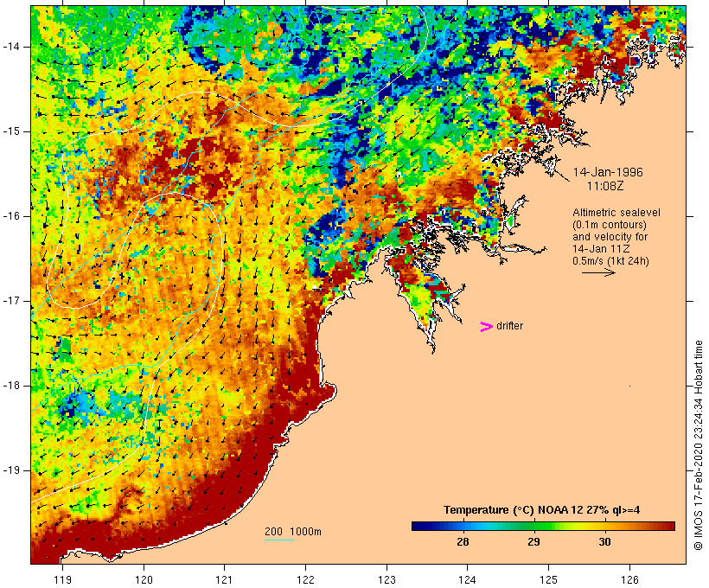The width and height of the screenshot is (709, 588).
Task: Click the longitude label 126
Action: 629,579
